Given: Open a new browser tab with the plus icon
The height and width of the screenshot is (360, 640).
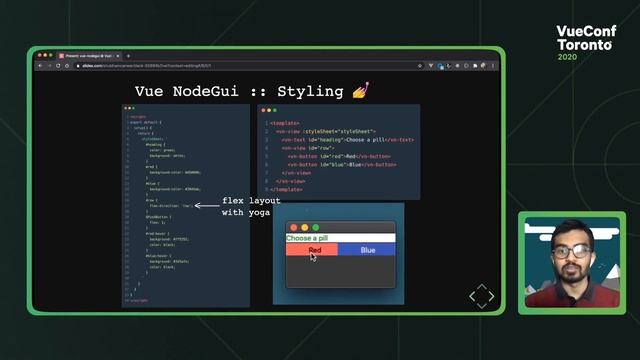Looking at the screenshot, I should (128, 56).
